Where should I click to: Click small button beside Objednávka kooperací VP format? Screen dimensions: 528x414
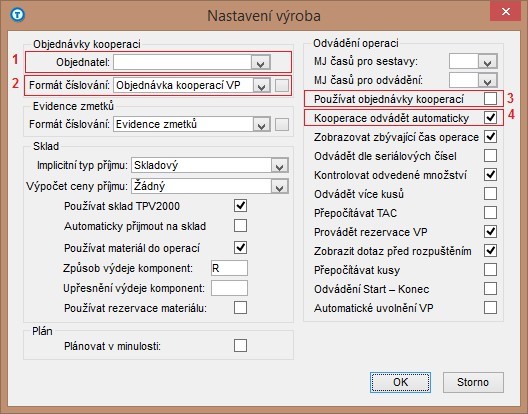click(282, 86)
